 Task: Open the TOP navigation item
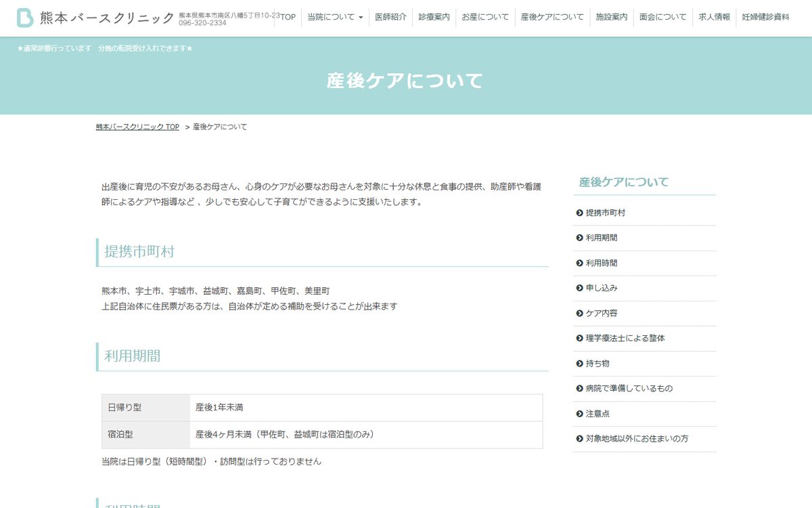coord(288,17)
